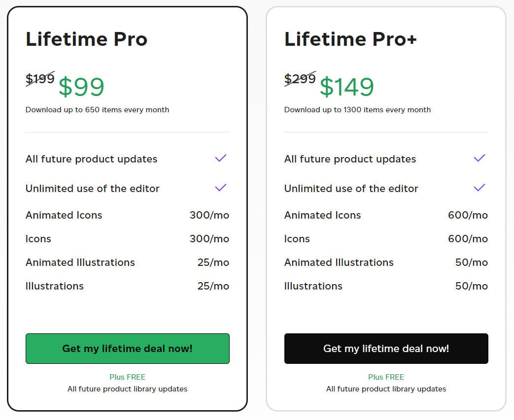Click the green $149 price
Image resolution: width=514 pixels, height=420 pixels.
(347, 87)
